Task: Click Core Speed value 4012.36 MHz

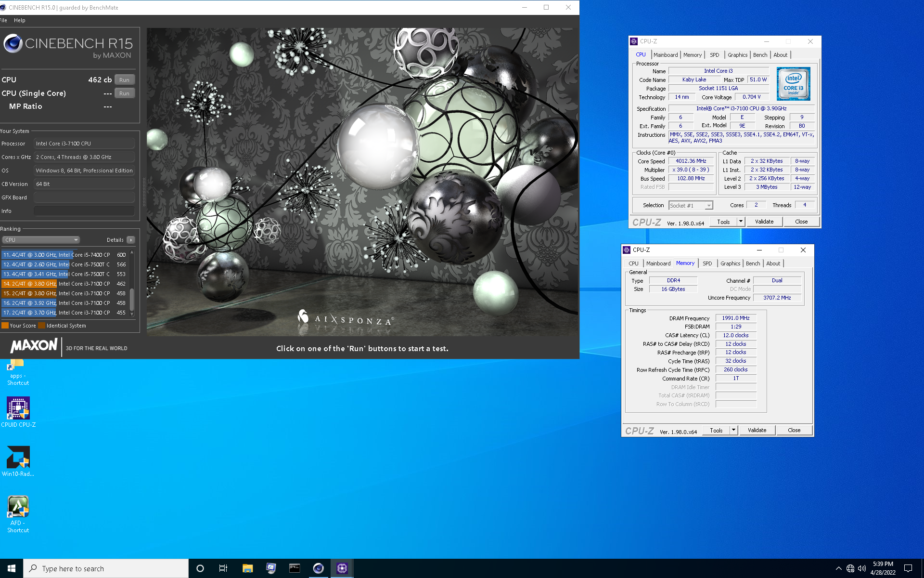Action: (x=691, y=161)
